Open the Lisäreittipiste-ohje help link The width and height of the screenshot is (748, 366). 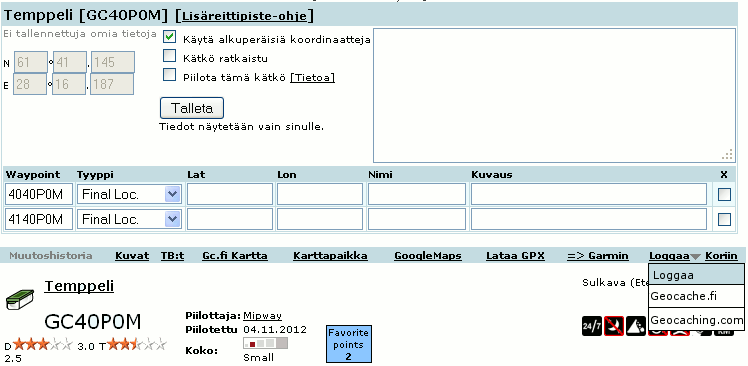(x=245, y=16)
